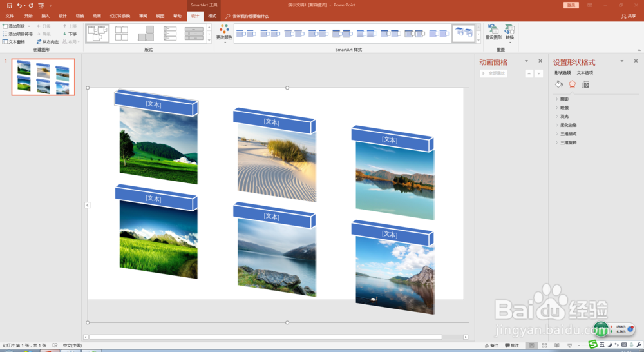Select slide 1 thumbnail in slide panel
The height and width of the screenshot is (352, 644).
pyautogui.click(x=43, y=77)
